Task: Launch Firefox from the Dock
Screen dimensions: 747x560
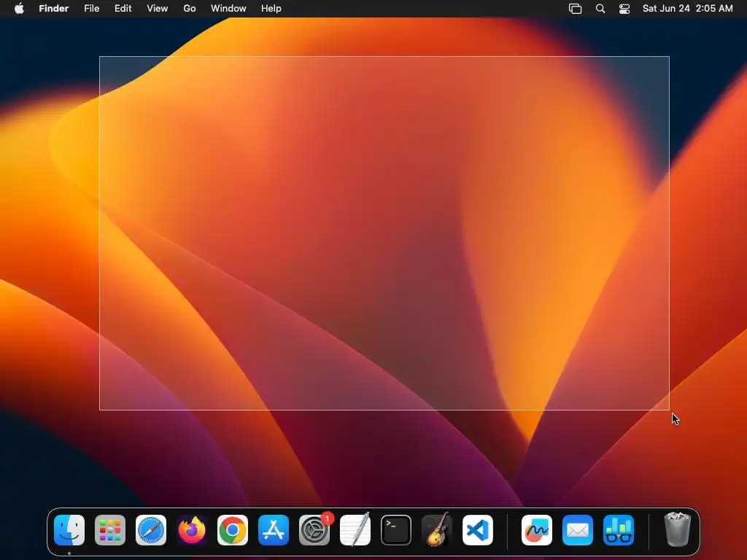Action: (192, 530)
